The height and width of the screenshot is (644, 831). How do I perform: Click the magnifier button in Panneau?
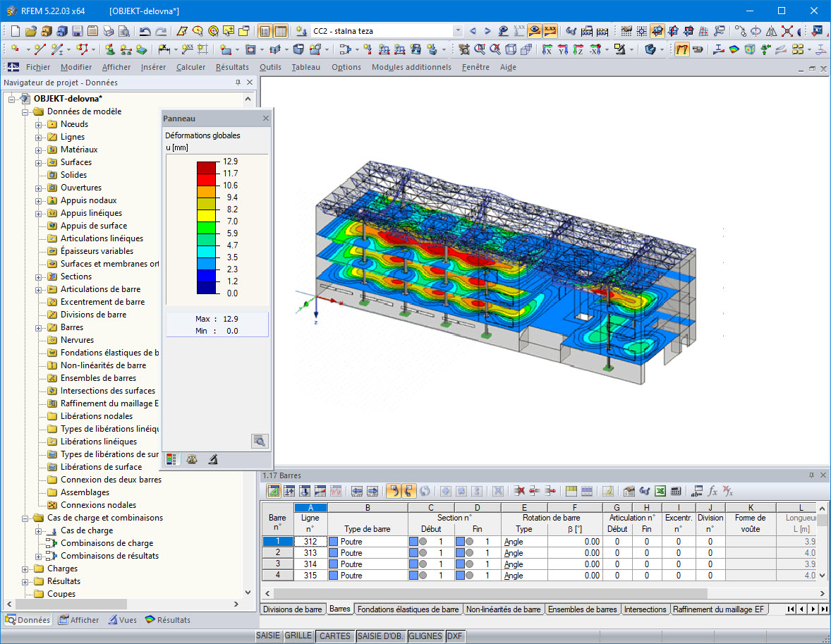pos(259,441)
